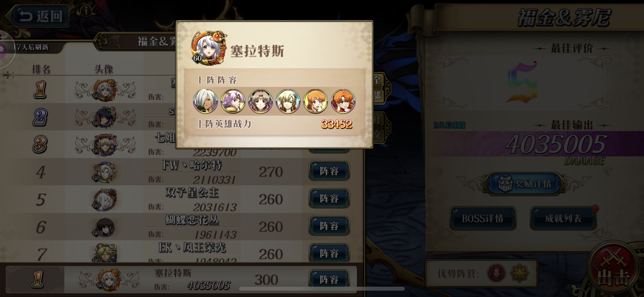This screenshot has width=644, height=297.
Task: Tap the rank 5 双子星公主 avatar
Action: tap(105, 199)
